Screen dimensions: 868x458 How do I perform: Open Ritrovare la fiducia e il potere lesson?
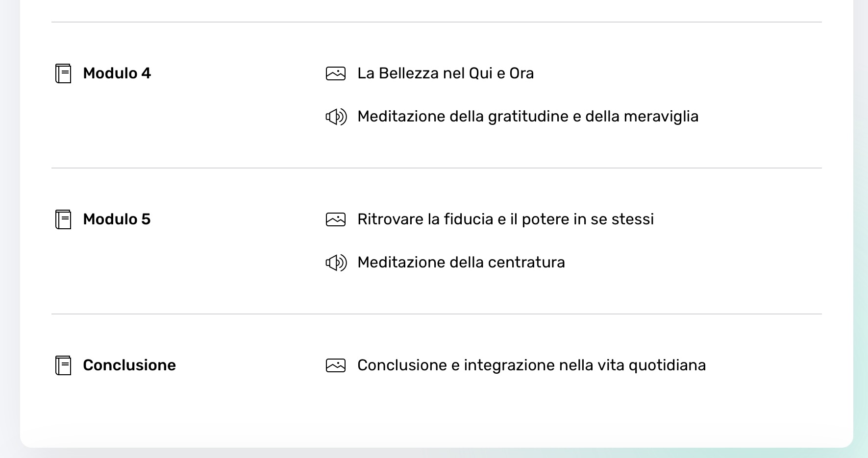click(x=506, y=219)
